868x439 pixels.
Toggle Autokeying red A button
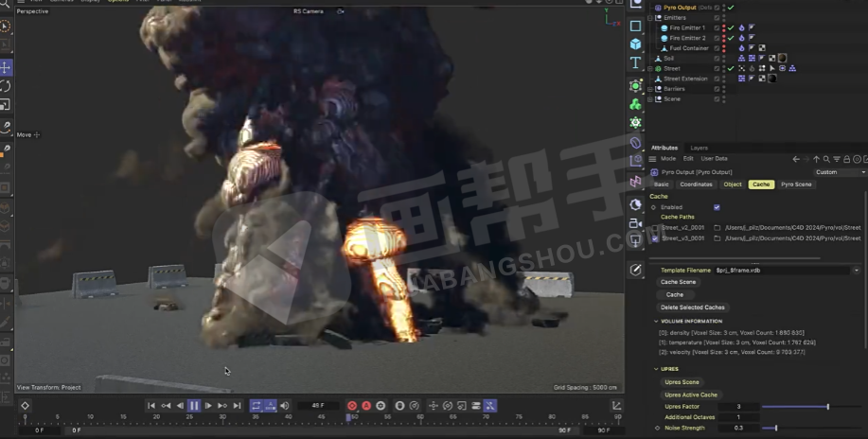point(366,406)
